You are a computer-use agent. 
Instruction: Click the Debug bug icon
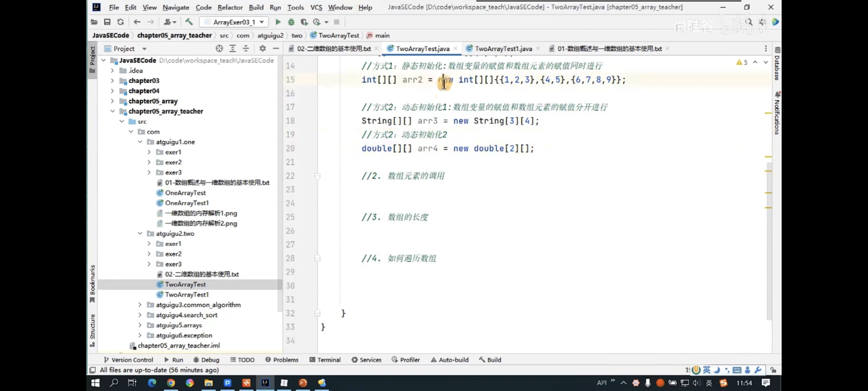[x=291, y=22]
